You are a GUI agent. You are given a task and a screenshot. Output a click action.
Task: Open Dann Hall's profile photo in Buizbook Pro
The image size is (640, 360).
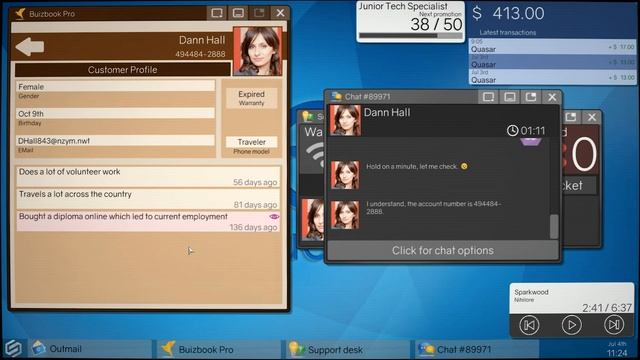(257, 51)
